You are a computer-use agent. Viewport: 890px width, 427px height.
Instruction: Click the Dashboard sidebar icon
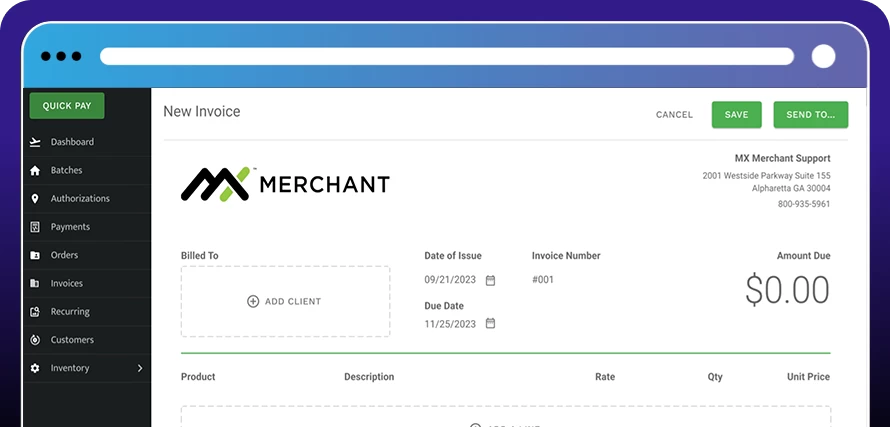(x=35, y=142)
